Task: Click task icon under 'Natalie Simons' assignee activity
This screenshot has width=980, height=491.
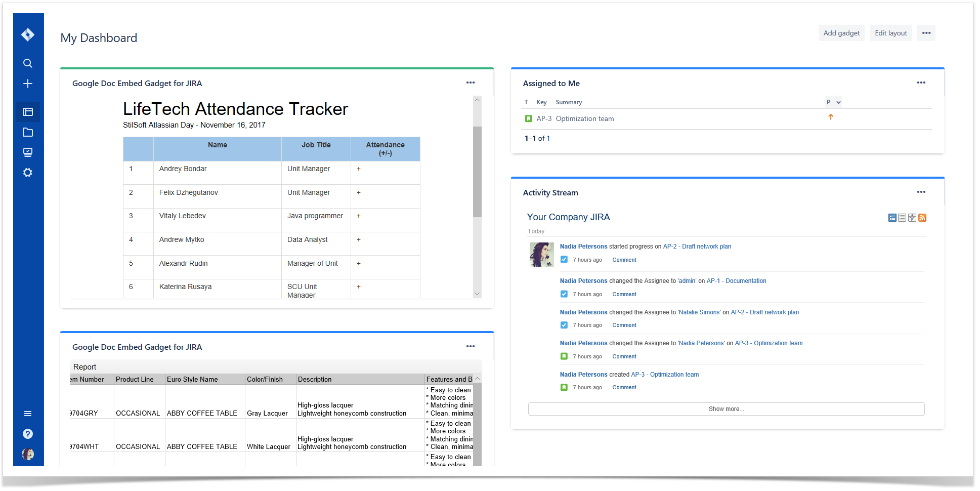Action: pos(564,325)
